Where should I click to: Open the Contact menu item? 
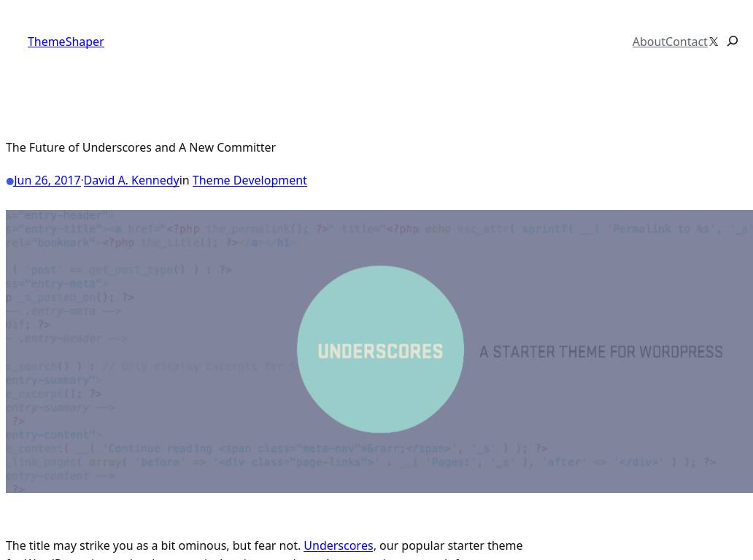pos(687,42)
